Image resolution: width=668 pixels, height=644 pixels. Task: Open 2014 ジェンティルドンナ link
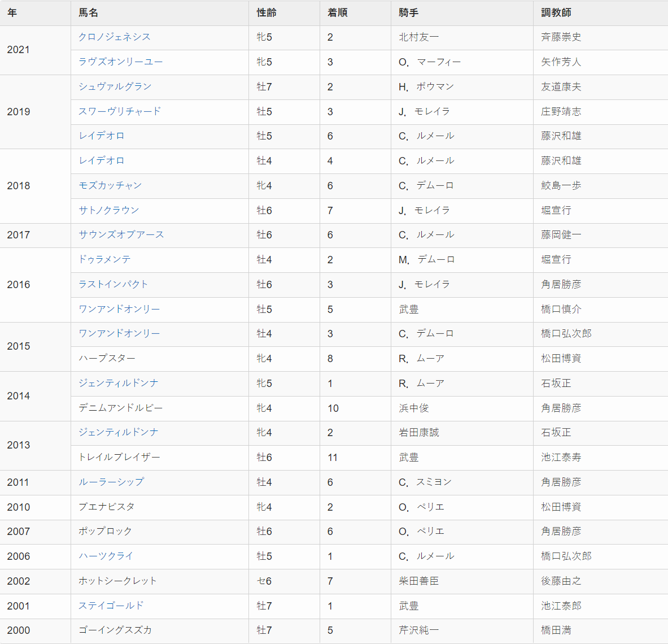pos(119,383)
